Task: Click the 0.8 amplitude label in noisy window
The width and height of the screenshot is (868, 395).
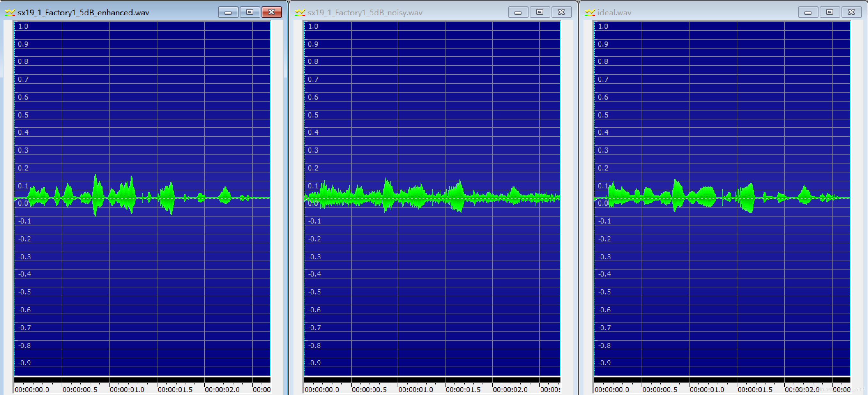Action: coord(313,61)
